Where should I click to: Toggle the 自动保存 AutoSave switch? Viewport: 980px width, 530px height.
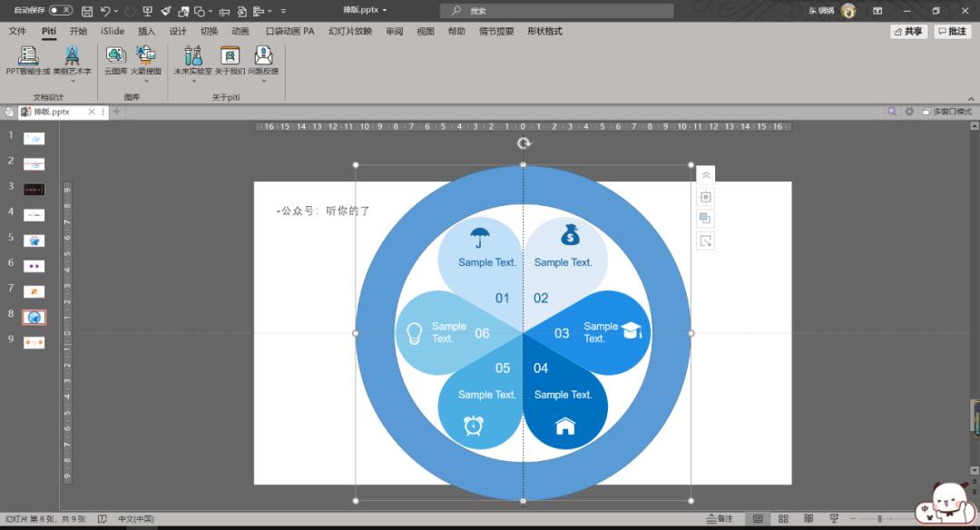(61, 10)
